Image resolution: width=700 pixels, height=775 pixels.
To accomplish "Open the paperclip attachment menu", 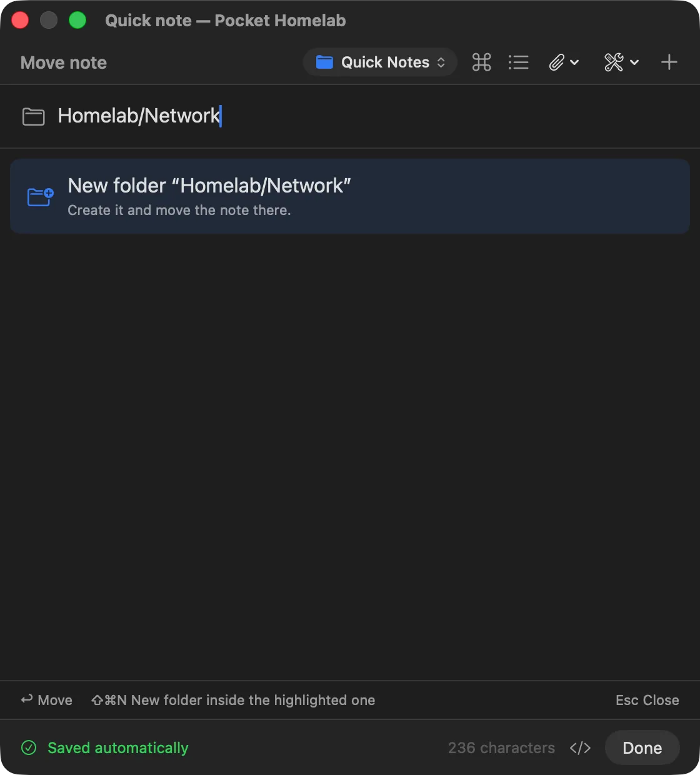I will pos(564,62).
